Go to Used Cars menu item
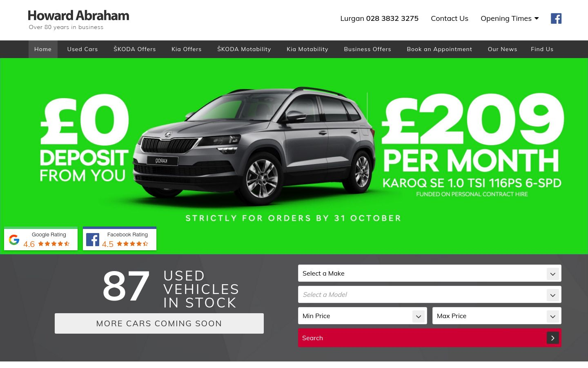Image resolution: width=588 pixels, height=368 pixels. pos(82,49)
